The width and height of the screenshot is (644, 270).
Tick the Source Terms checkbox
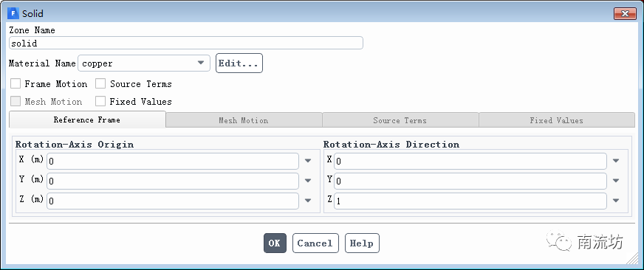[x=100, y=83]
